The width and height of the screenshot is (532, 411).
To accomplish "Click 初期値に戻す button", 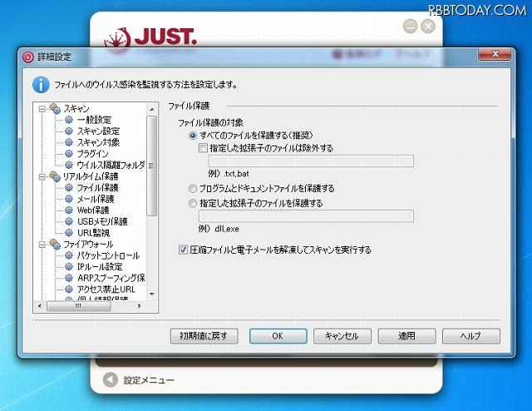I will 204,336.
